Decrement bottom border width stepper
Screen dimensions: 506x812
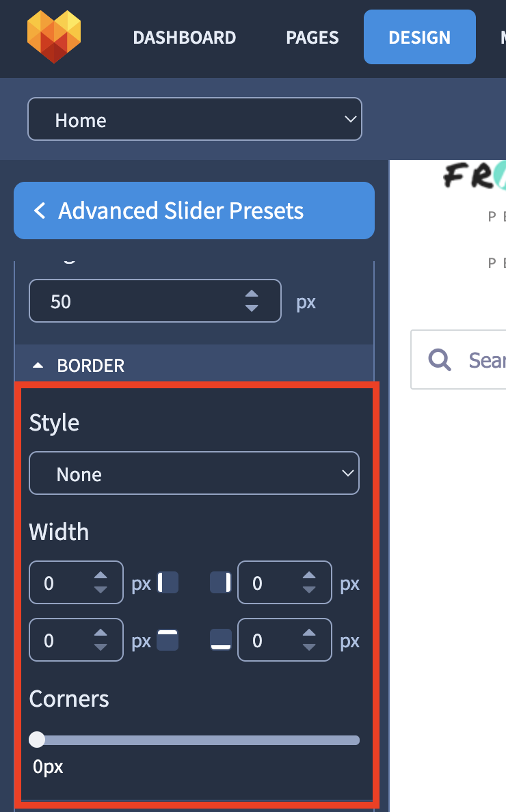[309, 647]
